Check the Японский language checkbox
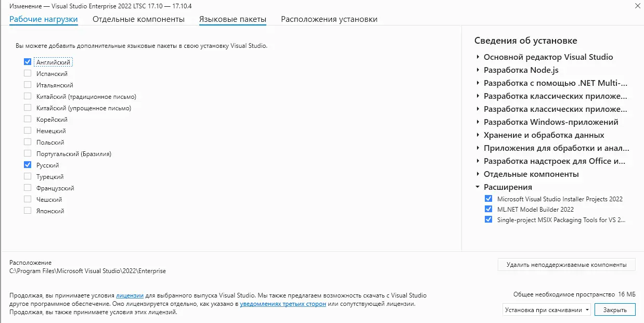The width and height of the screenshot is (644, 323). click(x=28, y=211)
